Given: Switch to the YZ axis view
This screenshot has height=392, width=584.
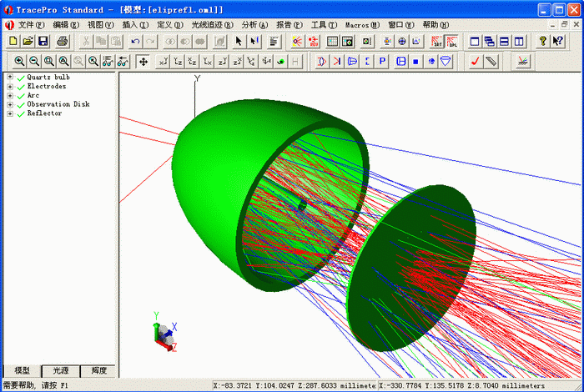Looking at the screenshot, I should (x=178, y=62).
